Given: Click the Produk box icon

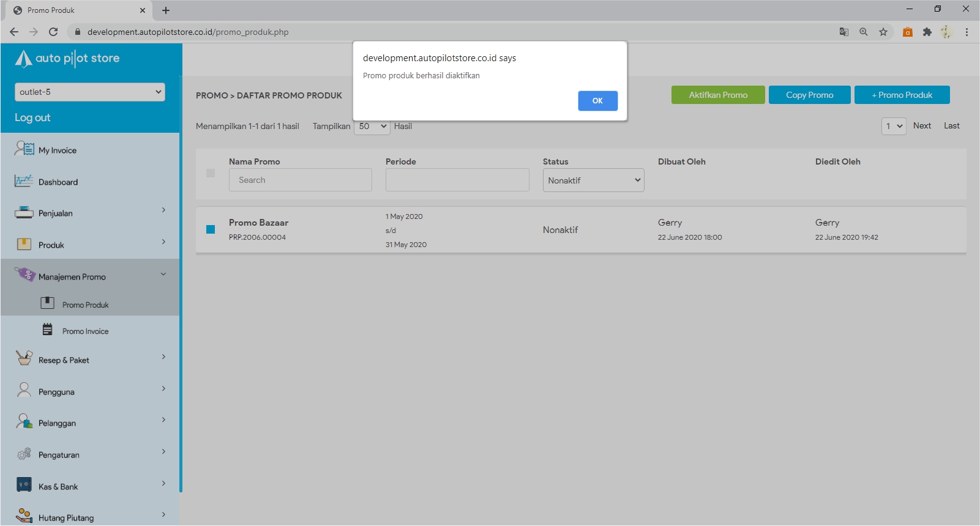Looking at the screenshot, I should [x=24, y=245].
